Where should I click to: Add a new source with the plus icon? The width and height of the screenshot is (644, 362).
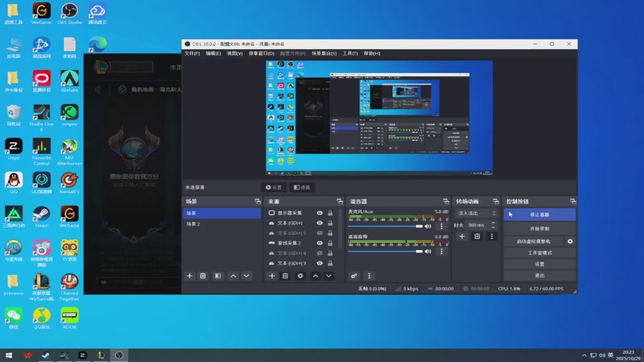pyautogui.click(x=272, y=276)
